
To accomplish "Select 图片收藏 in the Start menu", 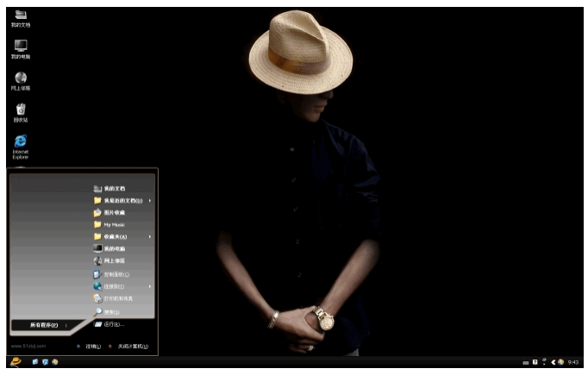I will click(x=112, y=212).
